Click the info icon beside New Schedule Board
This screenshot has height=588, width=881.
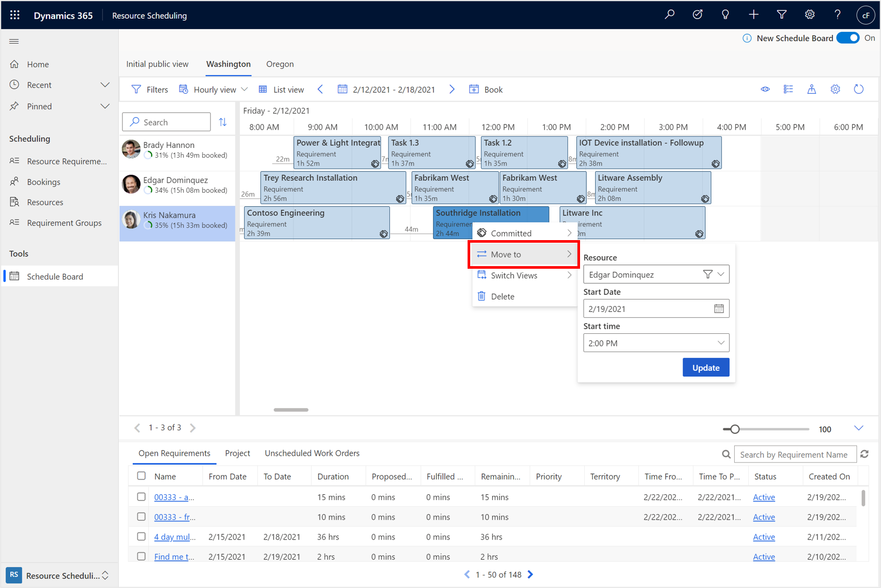747,38
